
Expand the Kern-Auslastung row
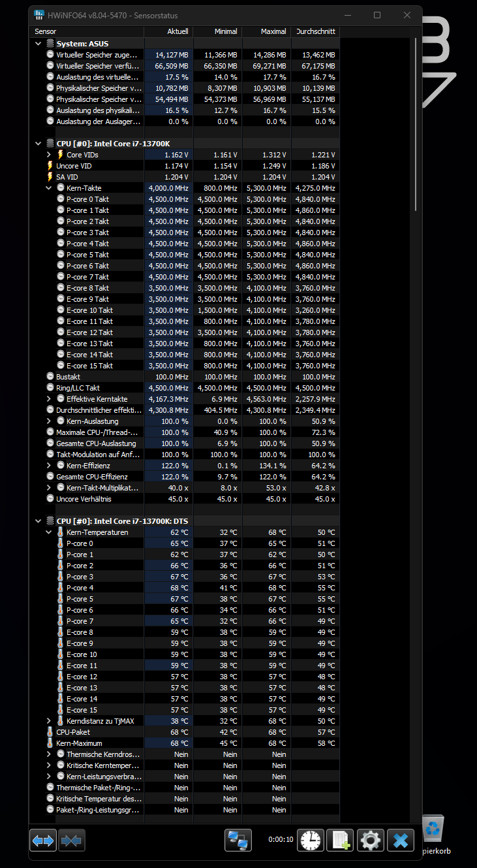[49, 421]
